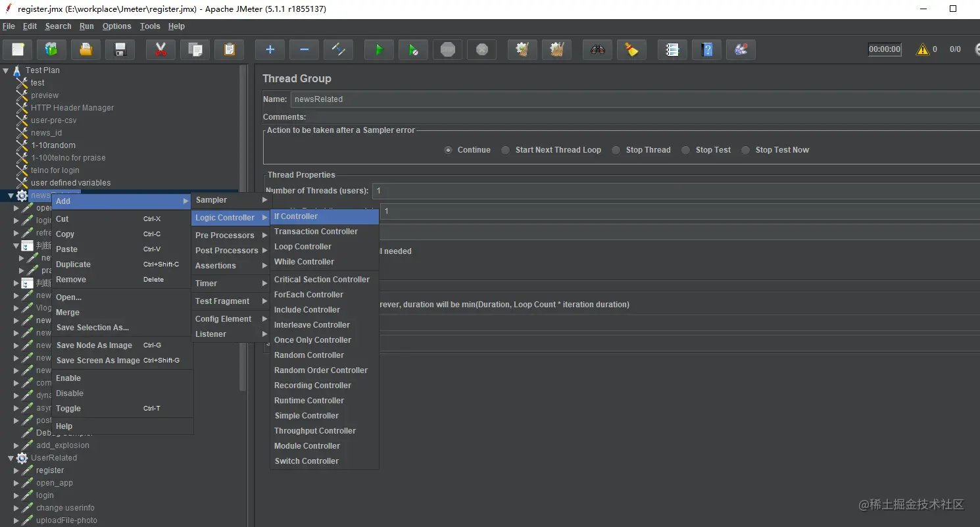
Task: Click the What's this node toolbar icon
Action: coord(741,49)
